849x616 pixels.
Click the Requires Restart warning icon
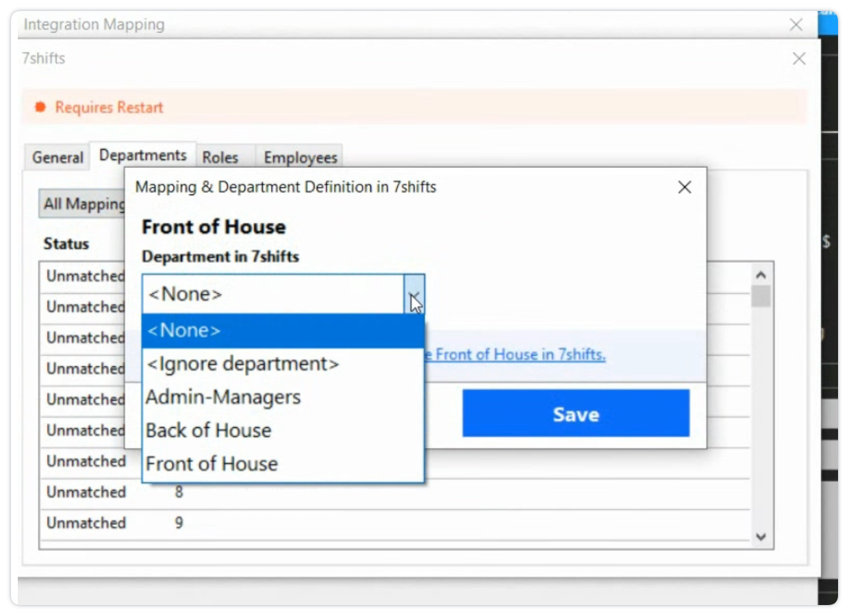[40, 107]
